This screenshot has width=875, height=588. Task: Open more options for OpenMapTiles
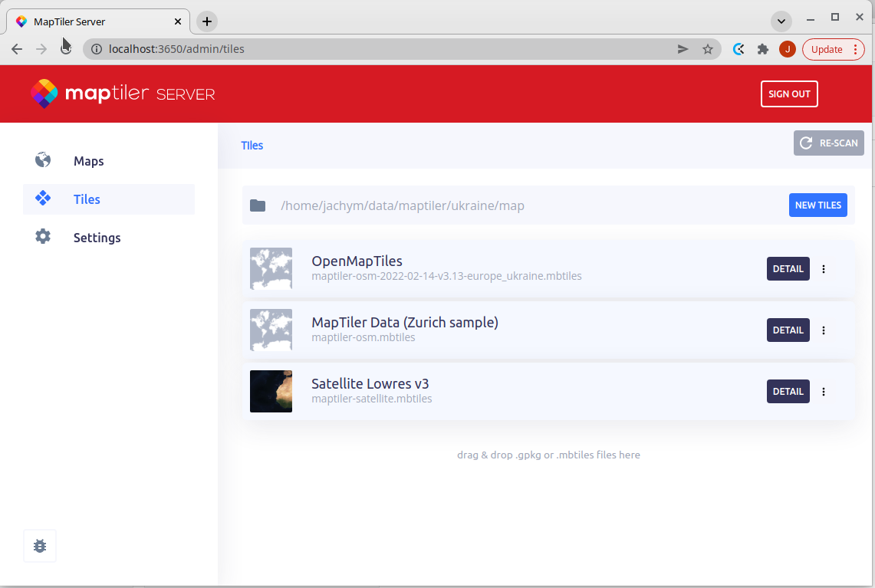coord(824,269)
